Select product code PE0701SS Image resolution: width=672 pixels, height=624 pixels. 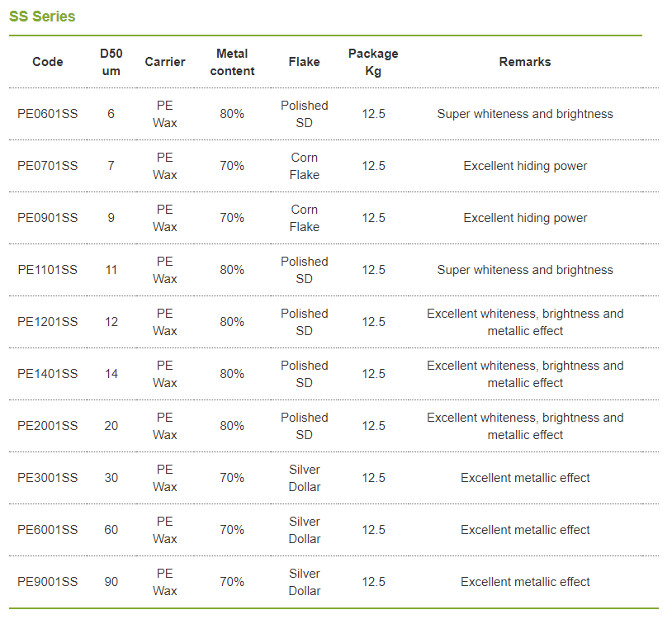coord(48,166)
